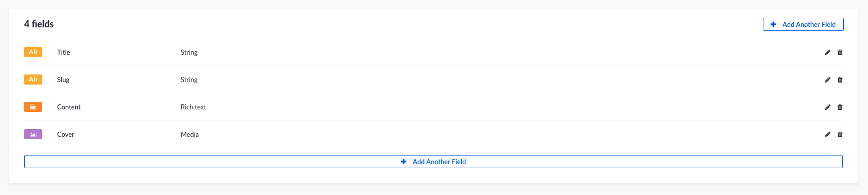Viewport: 868px width, 195px height.
Task: Delete the Content field with trash icon
Action: [x=840, y=107]
